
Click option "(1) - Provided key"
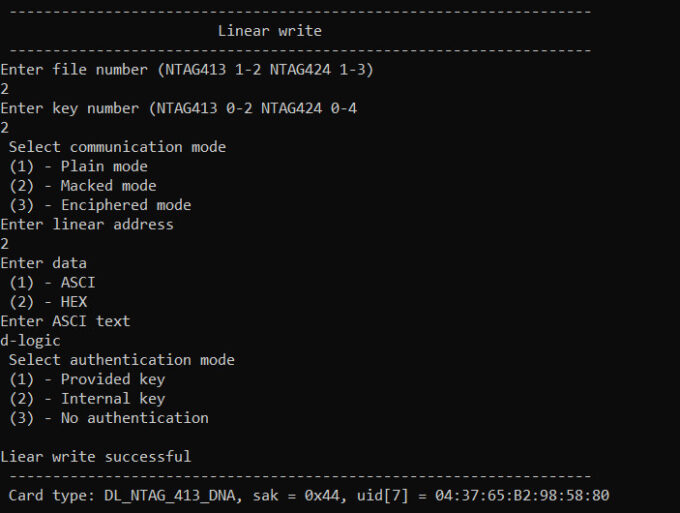pyautogui.click(x=87, y=379)
